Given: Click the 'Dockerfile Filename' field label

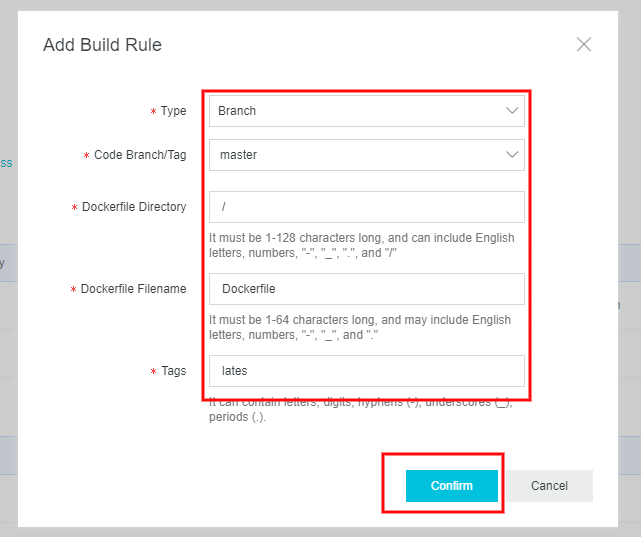Looking at the screenshot, I should [x=133, y=289].
